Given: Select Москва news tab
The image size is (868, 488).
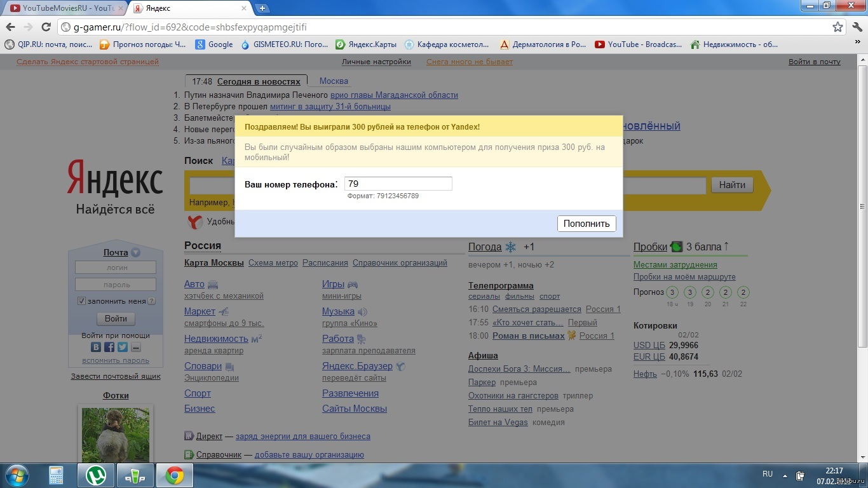Looking at the screenshot, I should pos(334,81).
